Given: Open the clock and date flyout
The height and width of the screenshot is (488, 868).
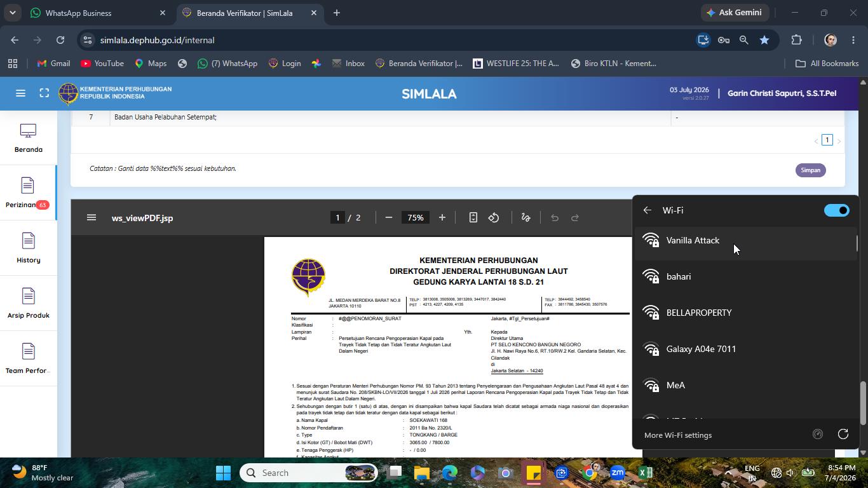Looking at the screenshot, I should click(x=840, y=473).
